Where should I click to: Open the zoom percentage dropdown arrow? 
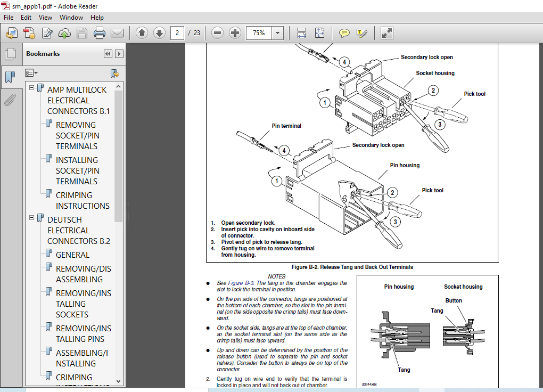277,33
